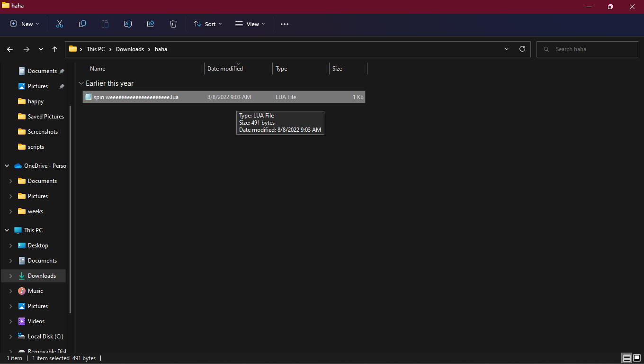Open the weeks folder under OneDrive
This screenshot has height=364, width=644.
click(x=36, y=211)
